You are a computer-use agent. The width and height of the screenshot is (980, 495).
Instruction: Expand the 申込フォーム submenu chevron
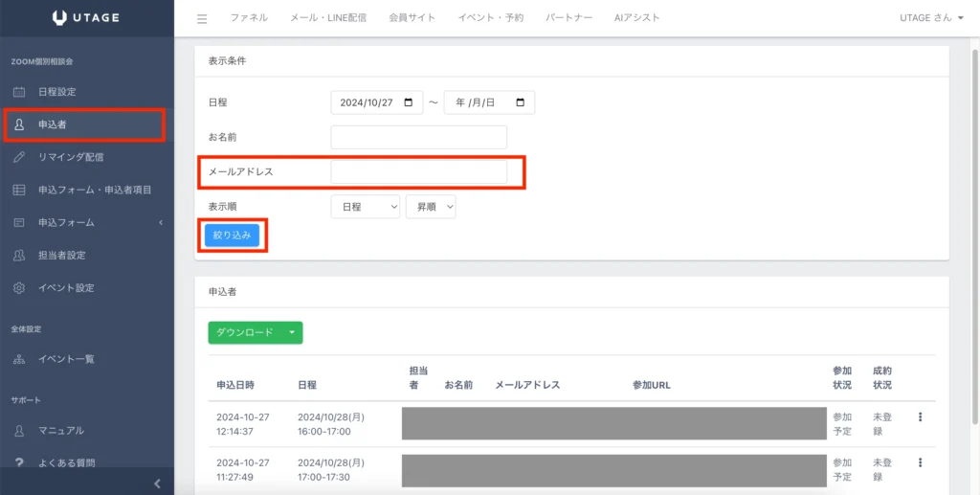click(x=161, y=222)
